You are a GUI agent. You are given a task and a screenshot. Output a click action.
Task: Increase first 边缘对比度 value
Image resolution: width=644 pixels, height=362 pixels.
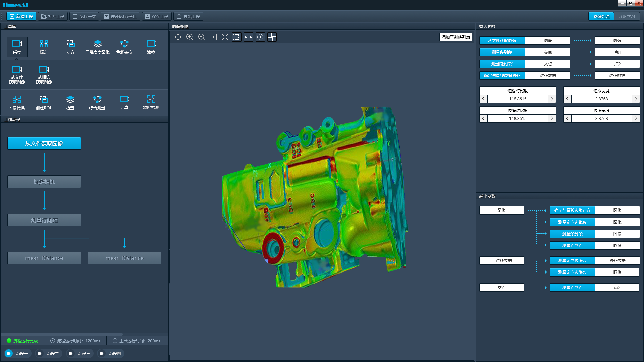(x=552, y=99)
